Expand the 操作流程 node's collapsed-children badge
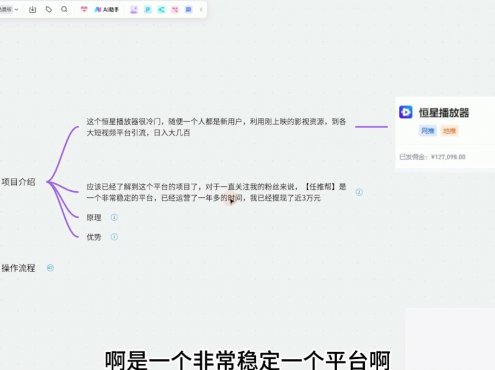495x370 pixels. coord(50,268)
